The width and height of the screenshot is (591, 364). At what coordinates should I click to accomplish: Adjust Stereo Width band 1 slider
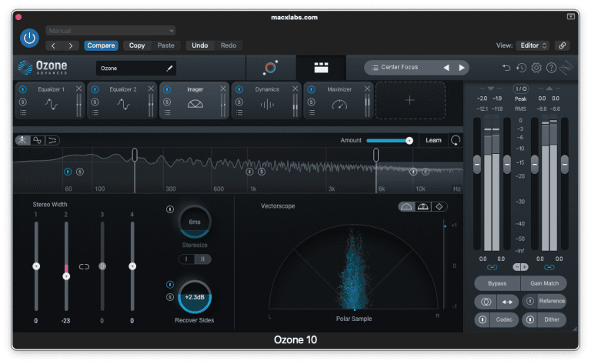click(36, 266)
